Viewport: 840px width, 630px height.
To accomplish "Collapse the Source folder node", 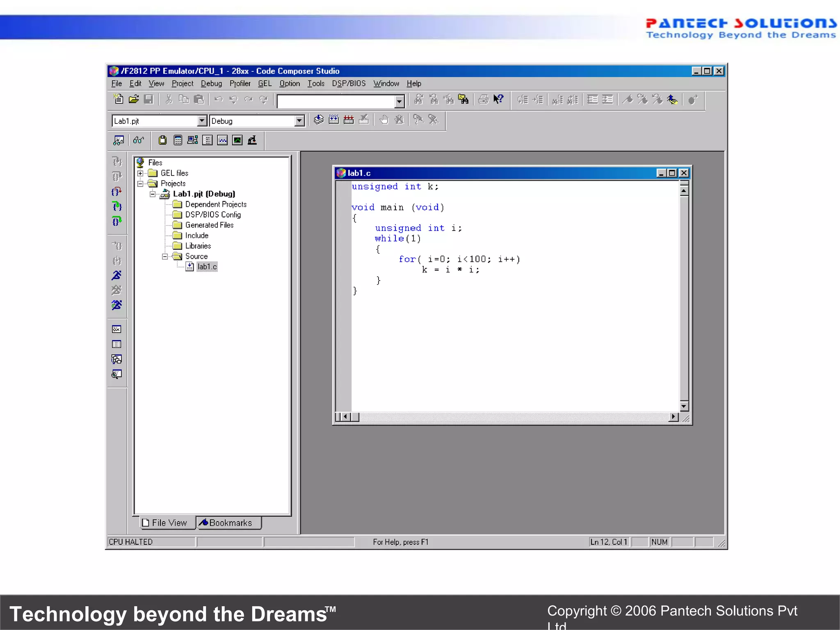I will tap(165, 256).
